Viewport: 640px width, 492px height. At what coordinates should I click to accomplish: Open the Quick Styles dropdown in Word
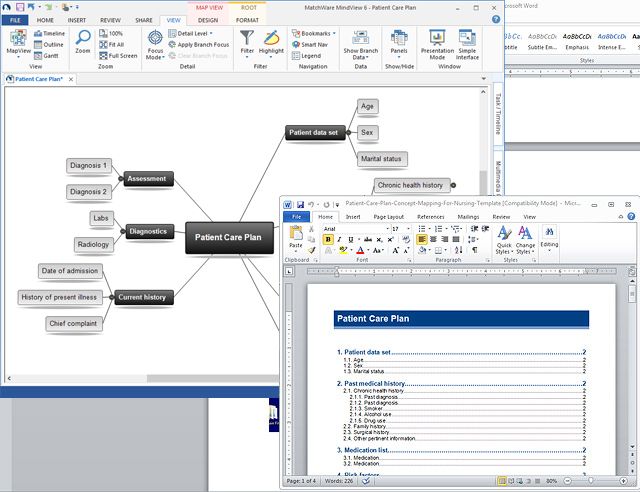pos(504,240)
